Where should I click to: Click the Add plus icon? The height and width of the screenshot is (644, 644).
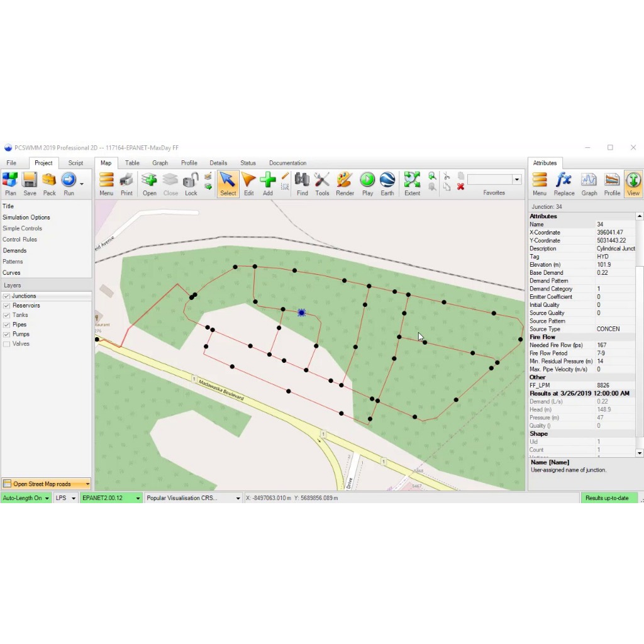pyautogui.click(x=268, y=180)
